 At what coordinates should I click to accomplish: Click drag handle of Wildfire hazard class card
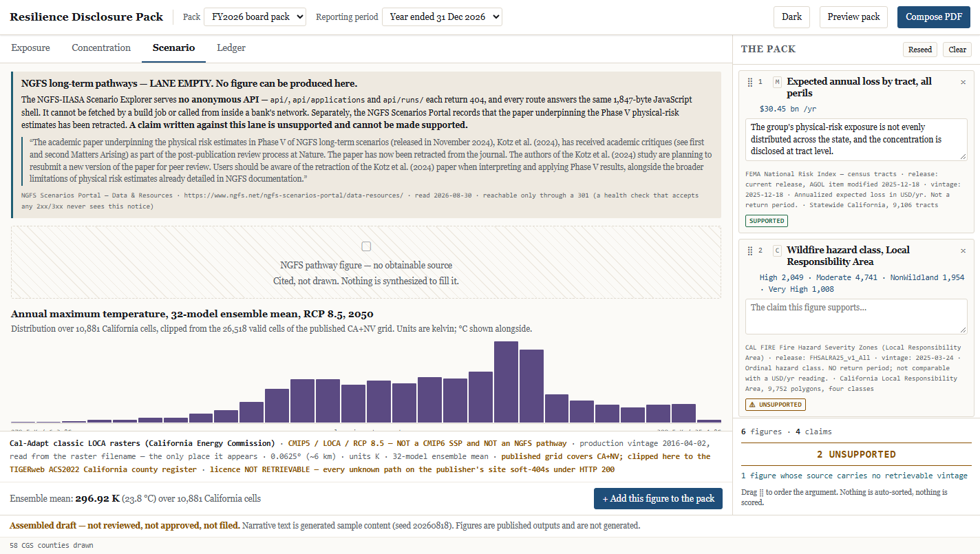tap(750, 251)
